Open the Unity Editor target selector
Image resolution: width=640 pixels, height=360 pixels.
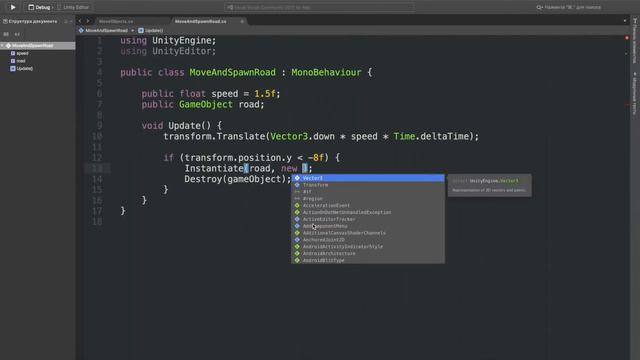(74, 7)
